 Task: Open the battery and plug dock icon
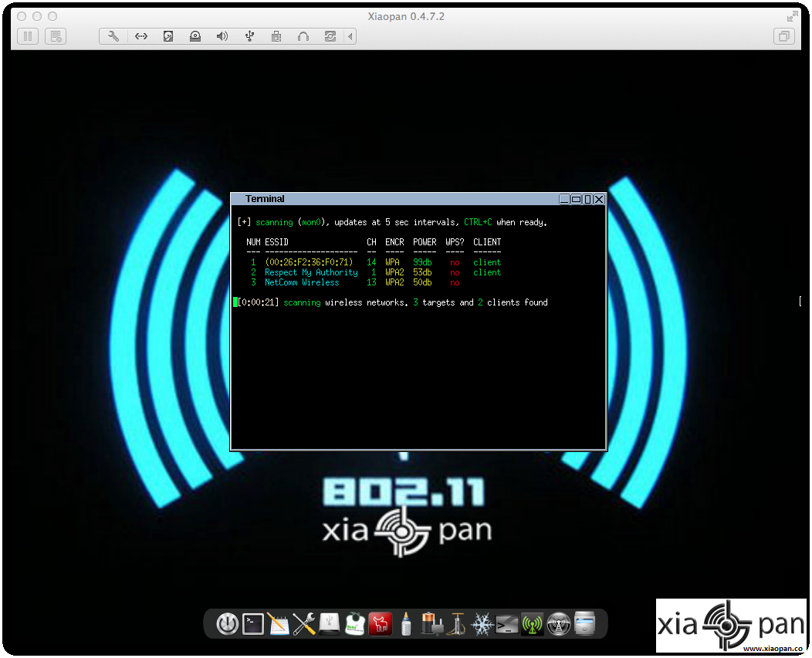pyautogui.click(x=431, y=624)
